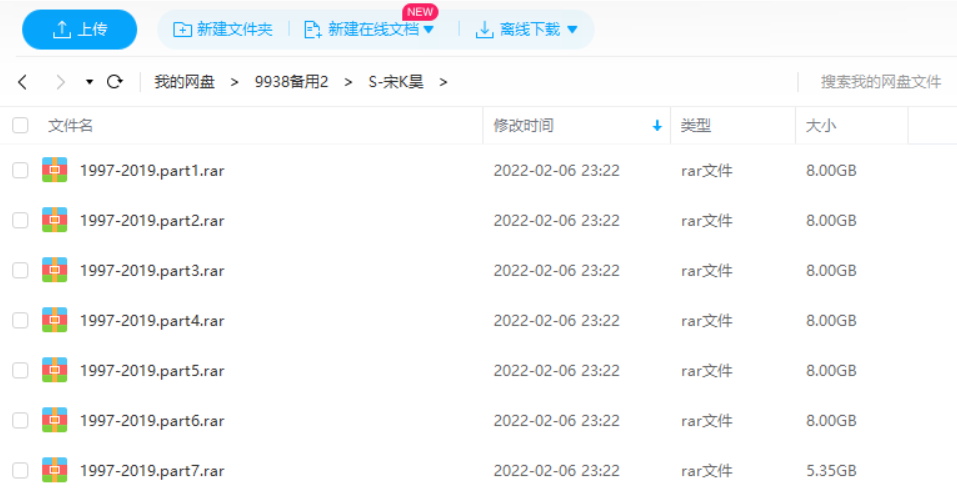Click the rar icon of 1997-2019.part1.rar

54,170
